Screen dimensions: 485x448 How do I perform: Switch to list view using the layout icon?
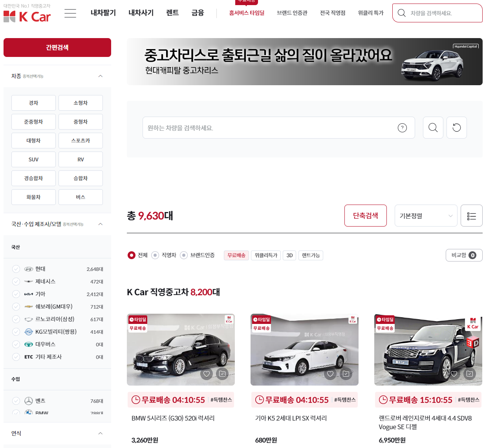pos(471,215)
